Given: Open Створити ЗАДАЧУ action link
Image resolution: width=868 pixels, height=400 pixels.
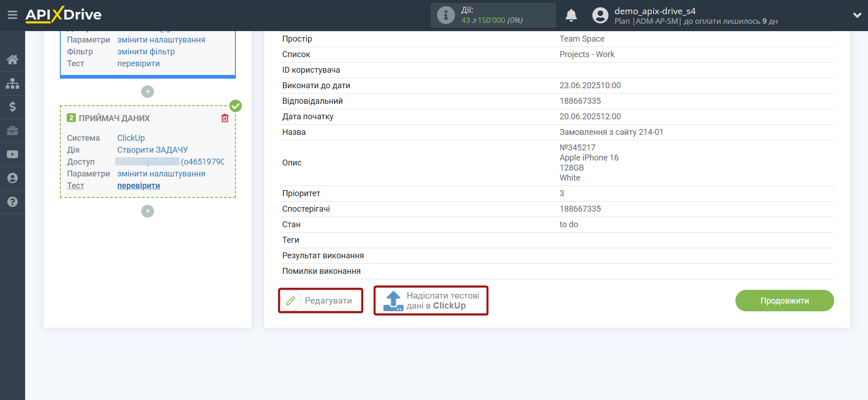Looking at the screenshot, I should coord(152,150).
